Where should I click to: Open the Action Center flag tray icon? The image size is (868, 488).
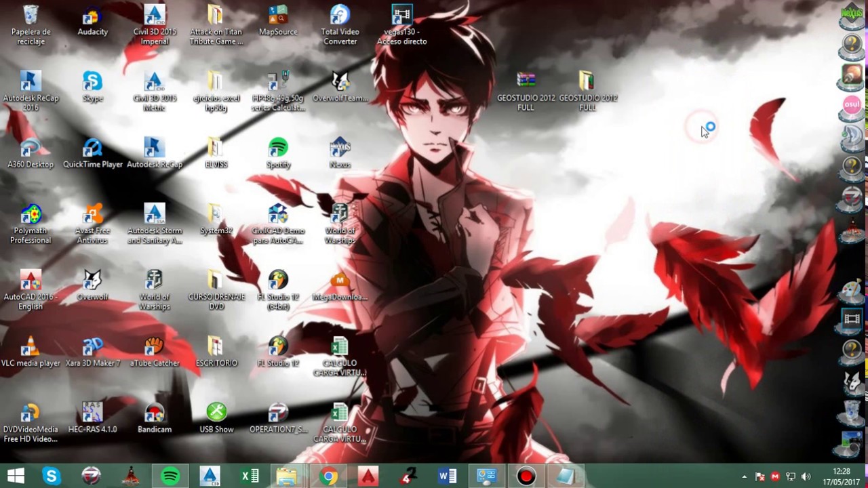[x=759, y=476]
